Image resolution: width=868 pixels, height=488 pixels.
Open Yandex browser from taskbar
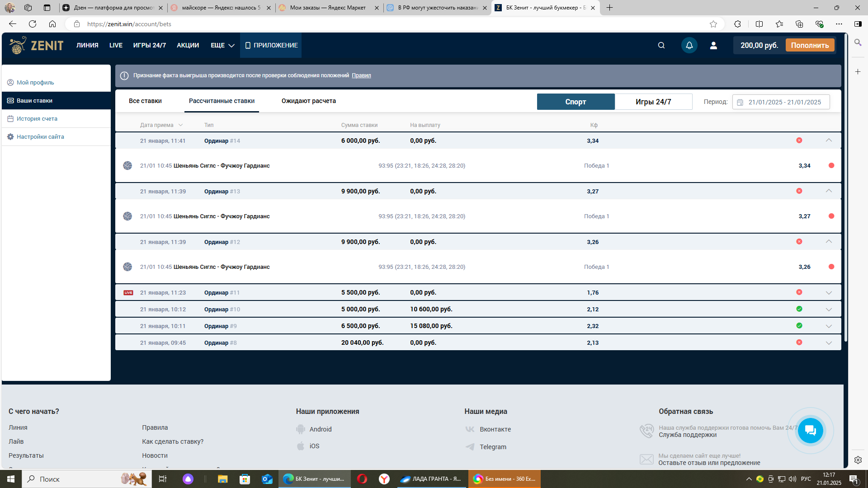(384, 479)
